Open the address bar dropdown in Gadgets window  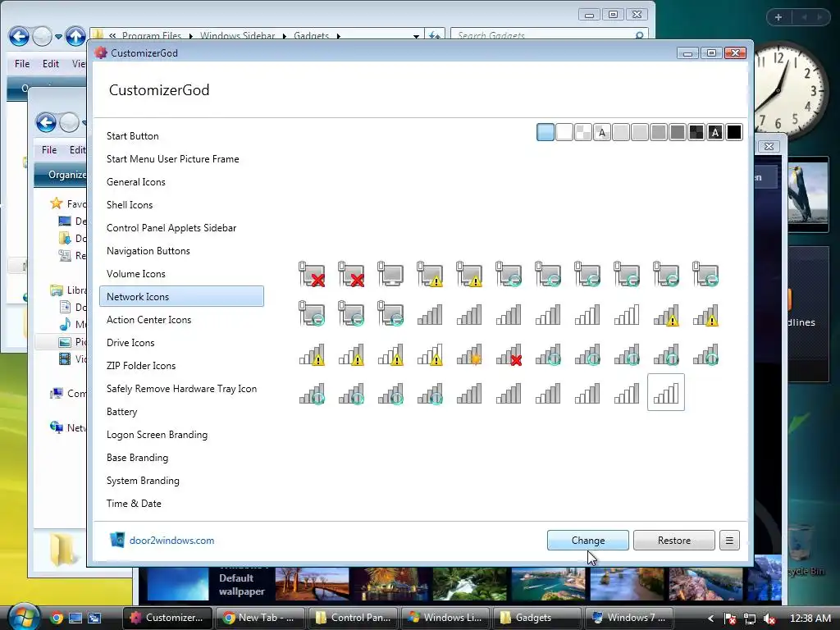416,36
